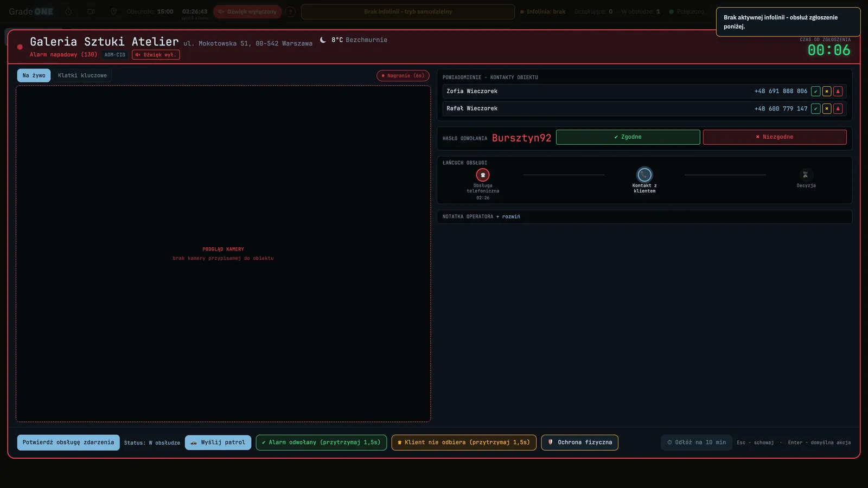Toggle the top bar Dźwięk wyłączony button

tap(247, 11)
